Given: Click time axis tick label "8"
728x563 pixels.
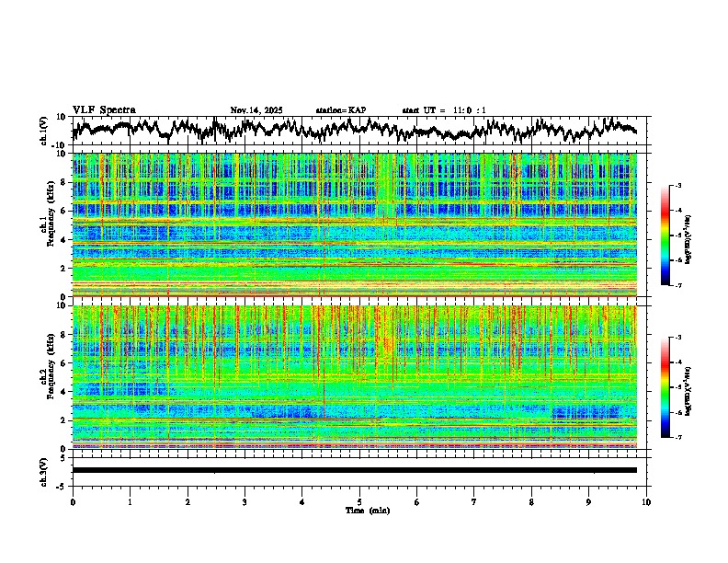Looking at the screenshot, I should click(x=531, y=502).
